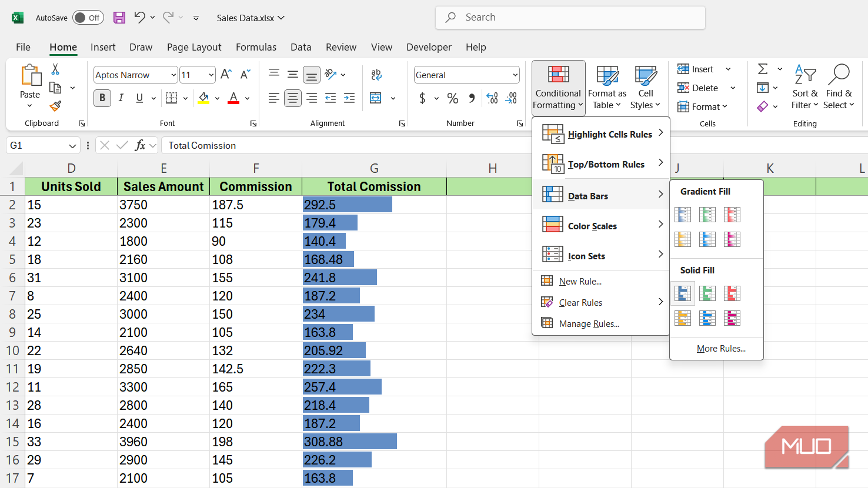Select the blue solid fill data bar
868x488 pixels.
(x=683, y=293)
